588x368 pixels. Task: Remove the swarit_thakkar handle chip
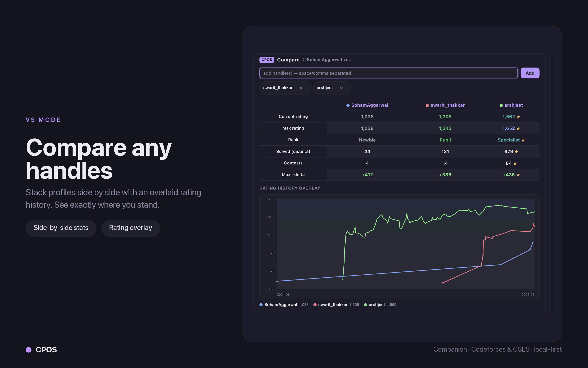click(x=301, y=88)
